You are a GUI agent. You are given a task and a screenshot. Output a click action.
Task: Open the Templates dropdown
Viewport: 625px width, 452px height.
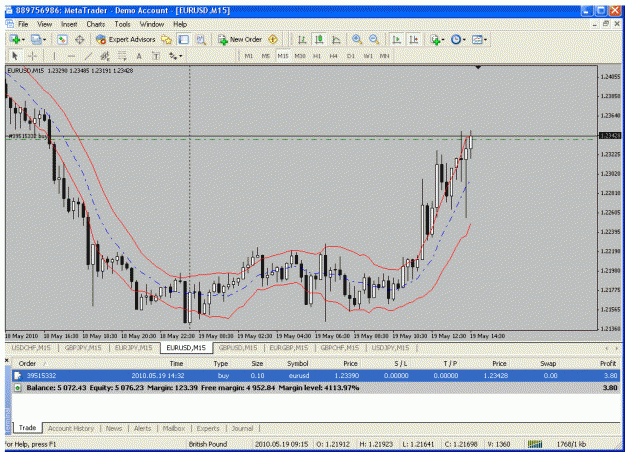pyautogui.click(x=479, y=39)
